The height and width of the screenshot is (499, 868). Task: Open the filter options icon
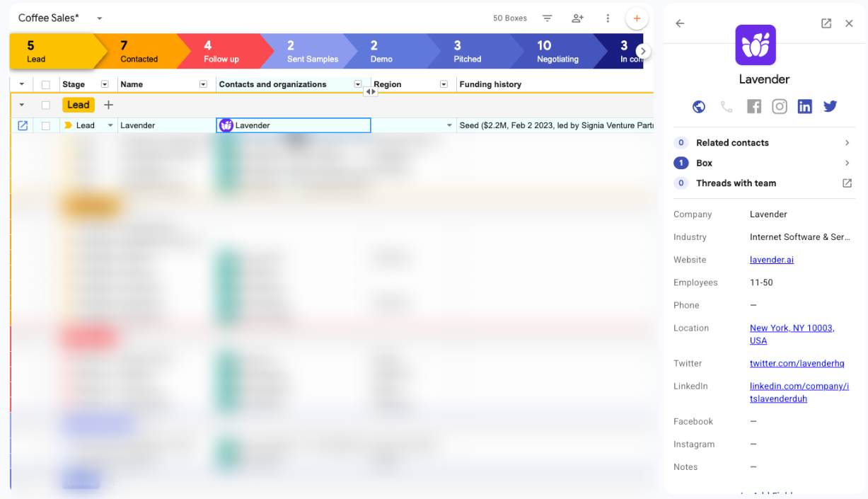[x=547, y=18]
